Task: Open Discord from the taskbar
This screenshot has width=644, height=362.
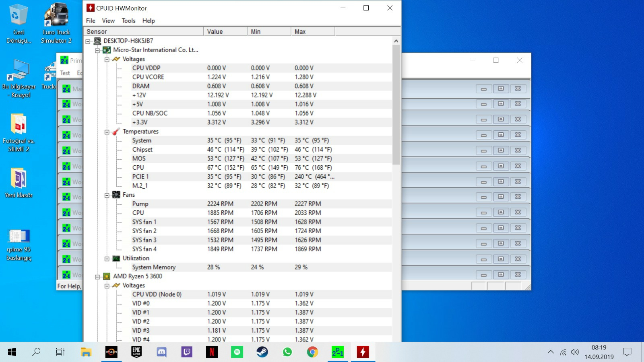Action: [x=161, y=352]
